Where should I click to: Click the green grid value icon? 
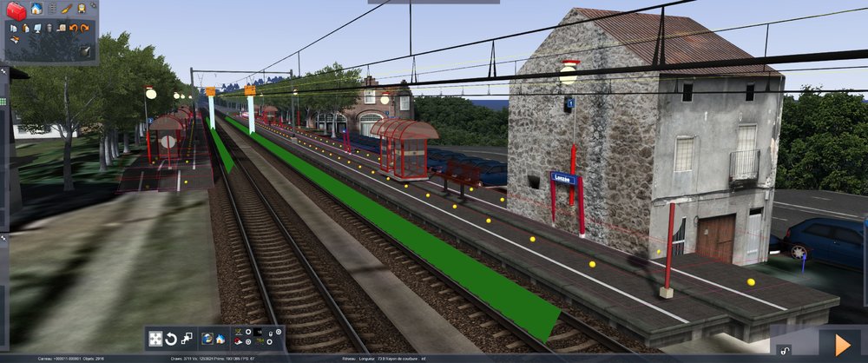pos(259,341)
